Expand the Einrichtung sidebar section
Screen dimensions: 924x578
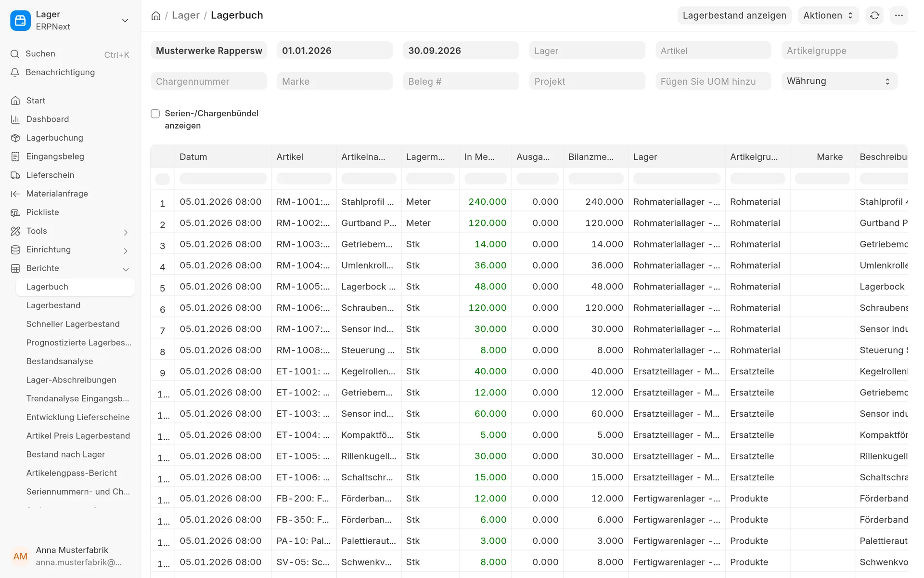pyautogui.click(x=126, y=251)
